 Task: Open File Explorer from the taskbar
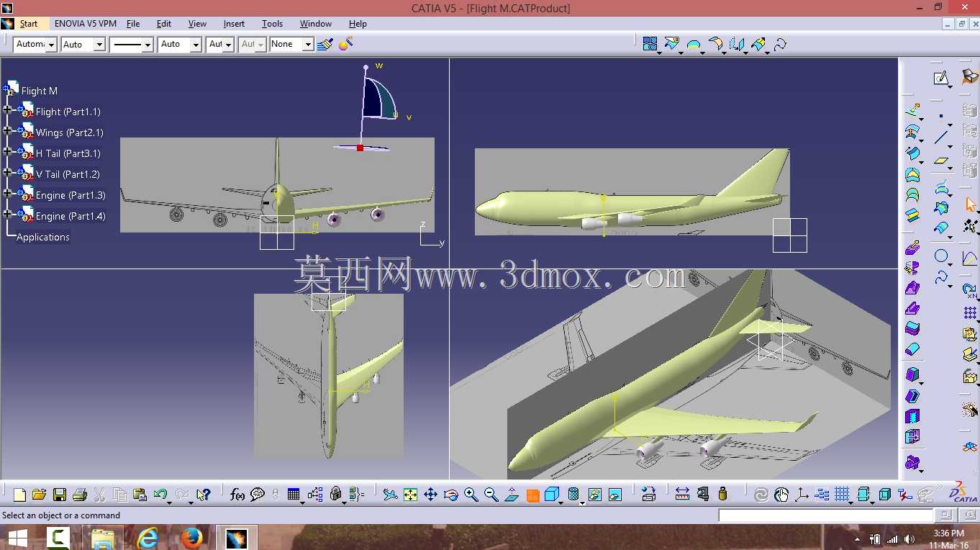pyautogui.click(x=103, y=537)
